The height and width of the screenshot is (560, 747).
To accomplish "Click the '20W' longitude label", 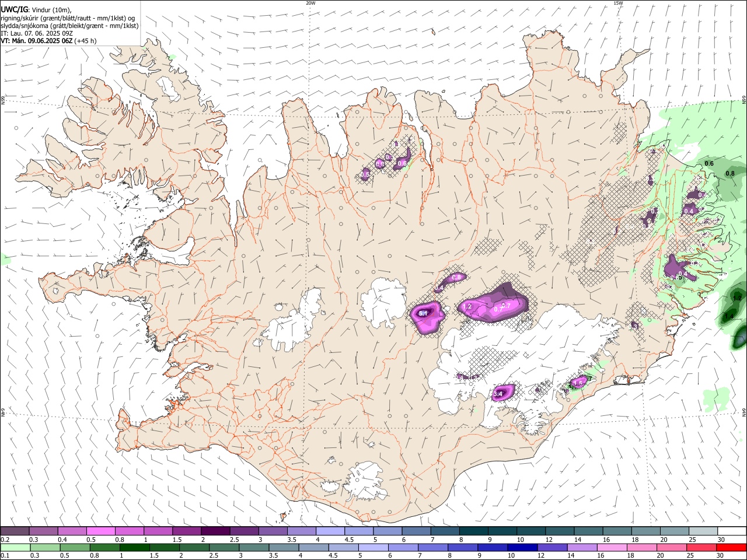I will click(310, 3).
